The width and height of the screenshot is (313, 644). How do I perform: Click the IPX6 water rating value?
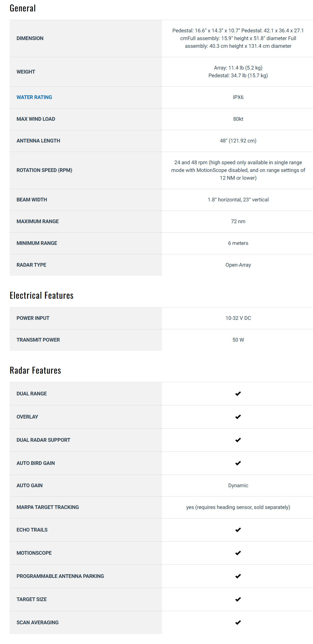click(238, 97)
